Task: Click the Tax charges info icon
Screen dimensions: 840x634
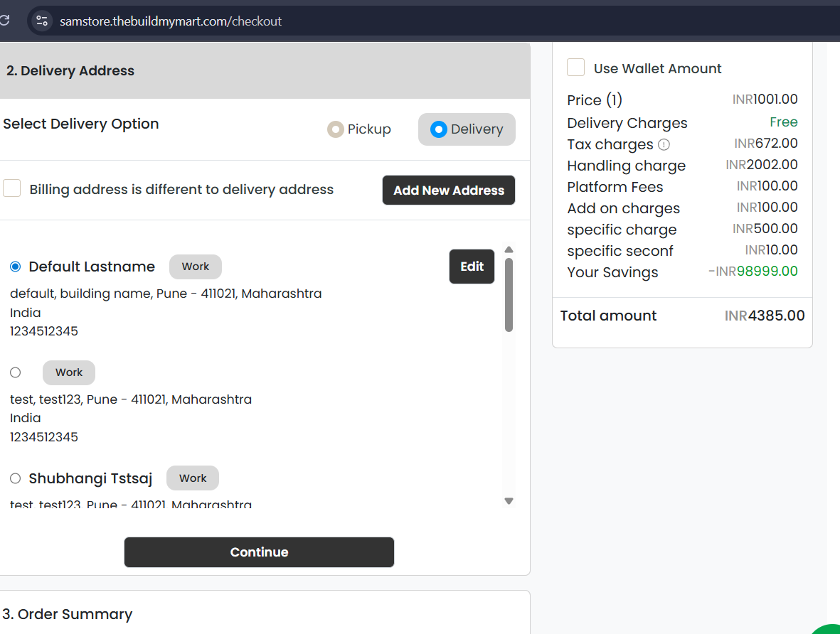Action: pos(664,144)
